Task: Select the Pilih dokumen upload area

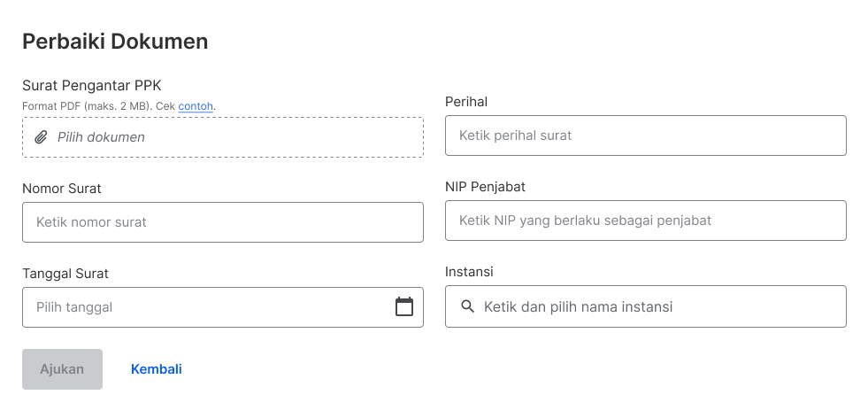Action: click(x=223, y=137)
